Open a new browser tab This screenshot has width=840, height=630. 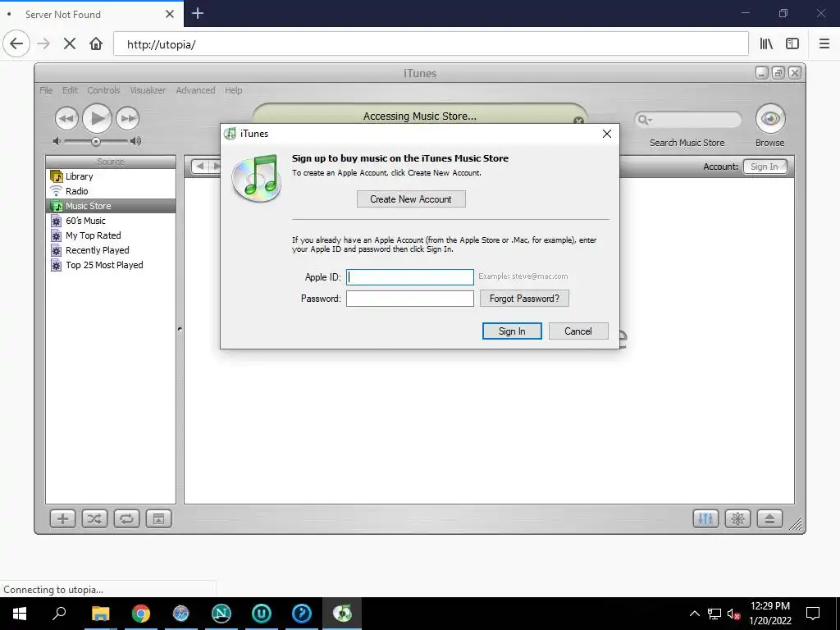pyautogui.click(x=198, y=13)
